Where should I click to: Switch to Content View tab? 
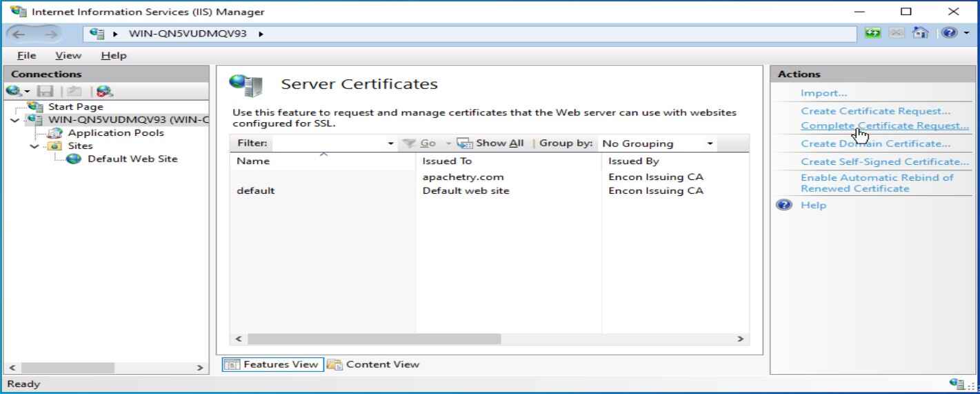[374, 364]
